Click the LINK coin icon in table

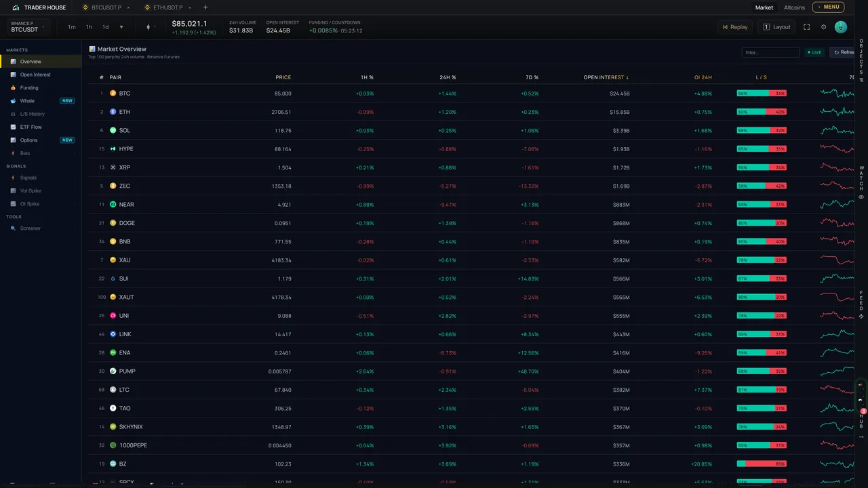[113, 334]
